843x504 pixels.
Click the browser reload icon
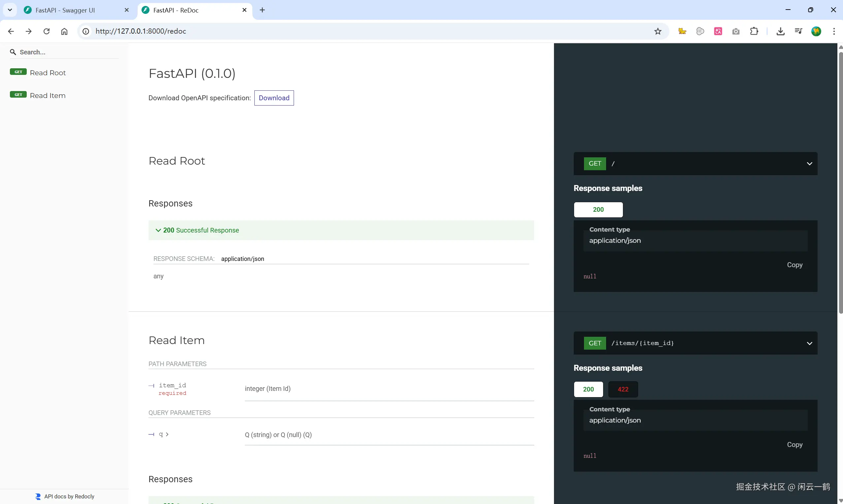click(47, 31)
